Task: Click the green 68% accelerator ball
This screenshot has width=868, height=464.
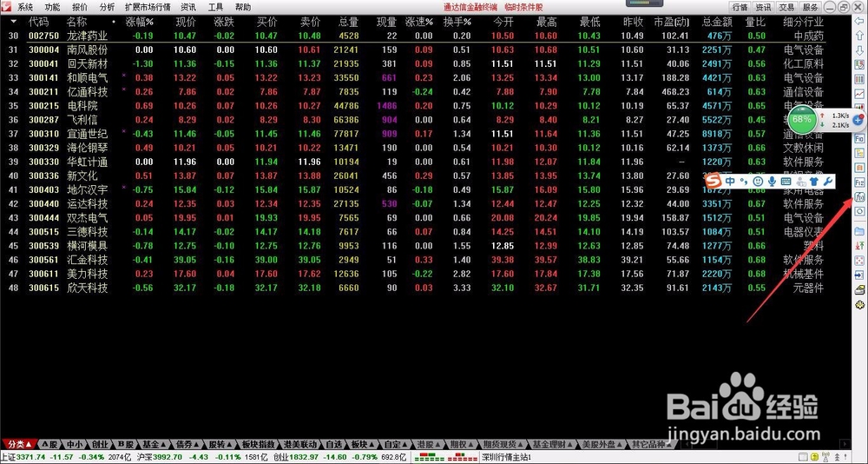Action: point(801,120)
